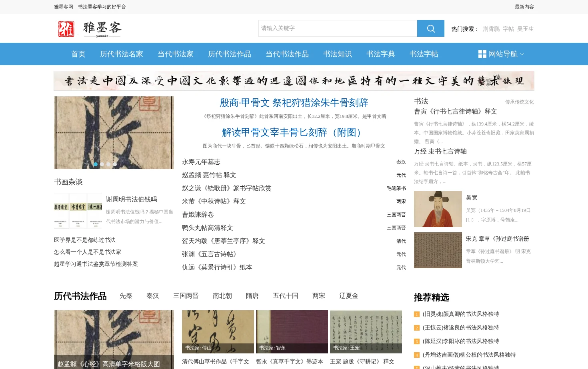Screen dimensions: 588x369
Task: Open 医学界是不是都练过书法 link
Action: tap(85, 240)
